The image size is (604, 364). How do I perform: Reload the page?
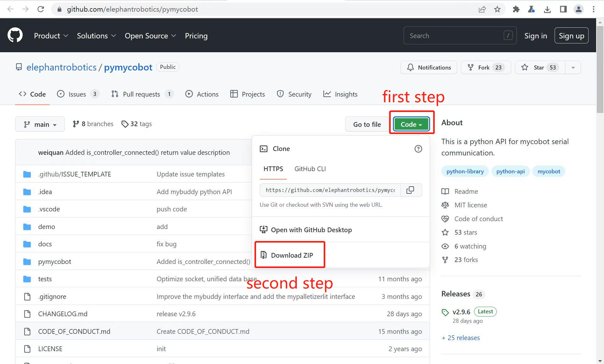pos(41,9)
